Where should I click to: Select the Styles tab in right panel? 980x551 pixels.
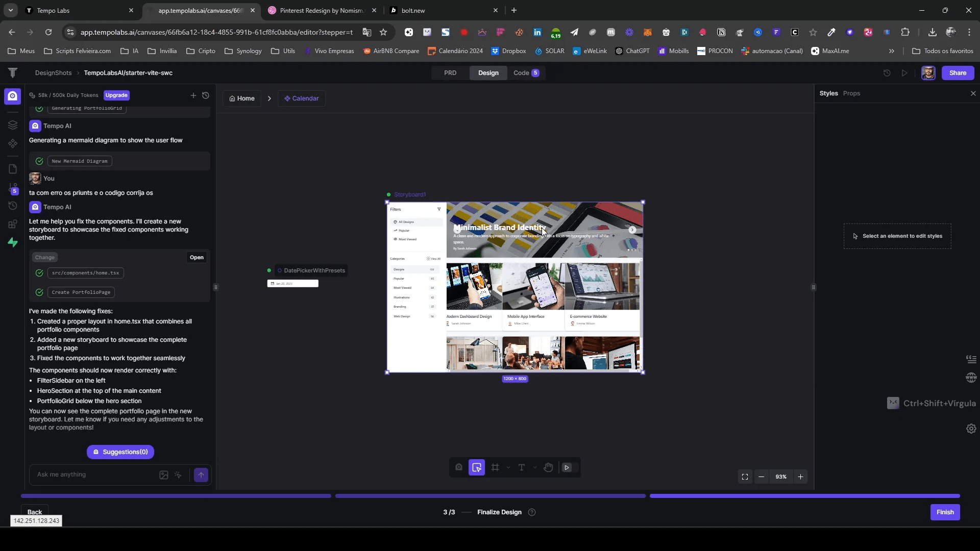(x=829, y=93)
